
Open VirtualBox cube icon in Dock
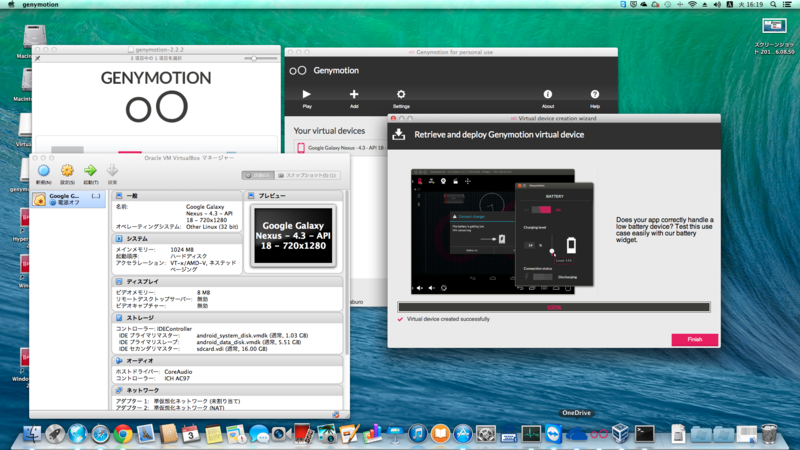(x=621, y=434)
